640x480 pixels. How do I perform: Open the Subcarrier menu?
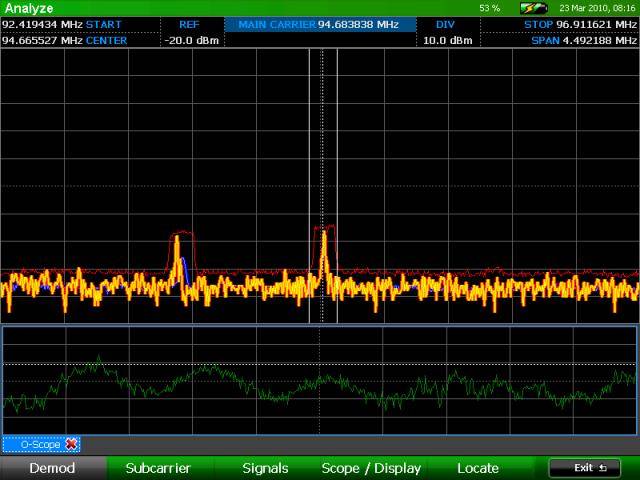tap(158, 468)
